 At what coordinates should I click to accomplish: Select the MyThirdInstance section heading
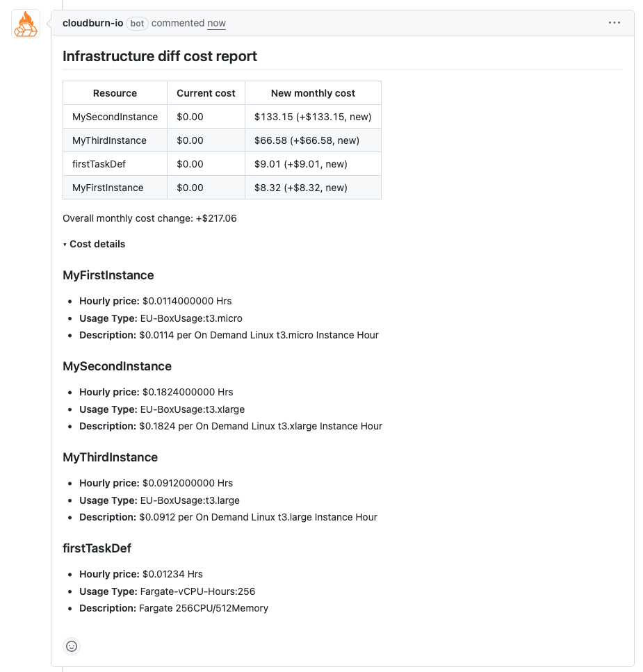pyautogui.click(x=110, y=457)
